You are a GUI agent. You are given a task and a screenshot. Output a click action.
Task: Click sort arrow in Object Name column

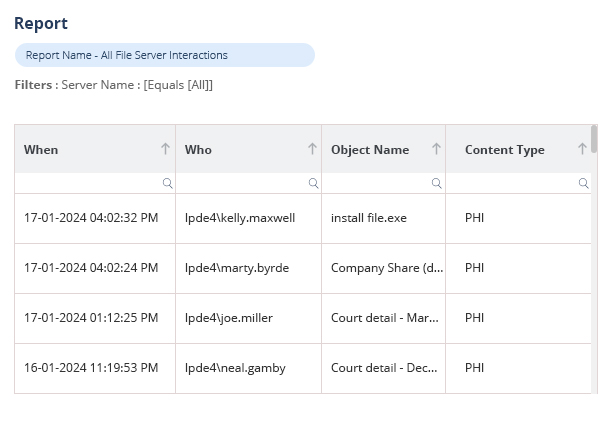coord(436,149)
